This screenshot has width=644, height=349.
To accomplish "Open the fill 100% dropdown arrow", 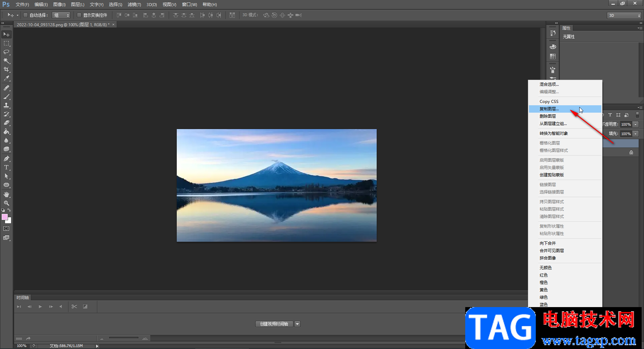I will point(636,134).
